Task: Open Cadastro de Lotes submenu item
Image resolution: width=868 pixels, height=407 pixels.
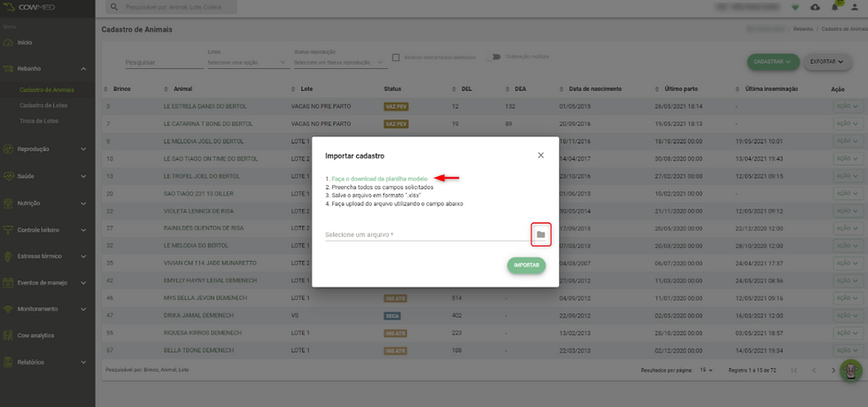Action: 43,105
